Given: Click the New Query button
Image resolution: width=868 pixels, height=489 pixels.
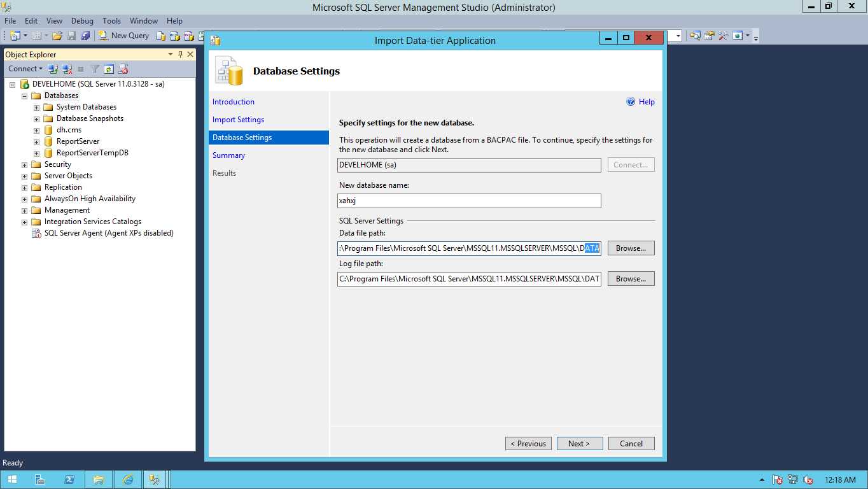Looking at the screenshot, I should click(x=123, y=36).
